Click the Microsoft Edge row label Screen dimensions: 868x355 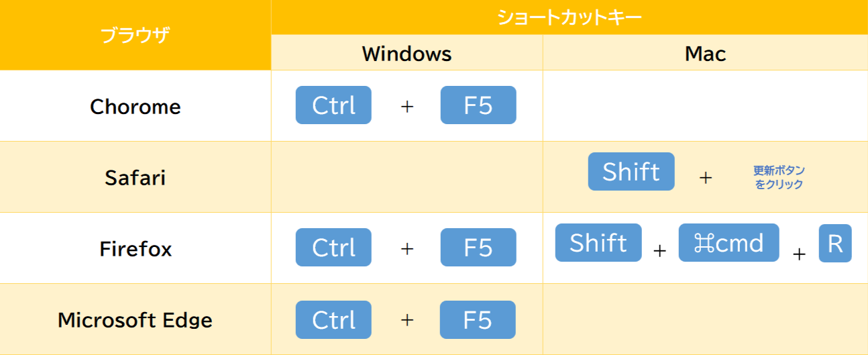(135, 319)
